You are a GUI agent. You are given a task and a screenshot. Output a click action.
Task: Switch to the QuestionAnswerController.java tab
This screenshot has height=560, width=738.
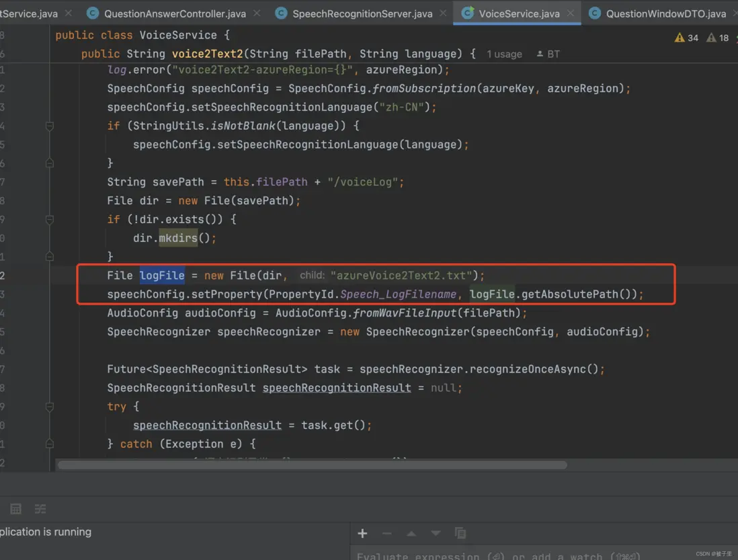175,13
